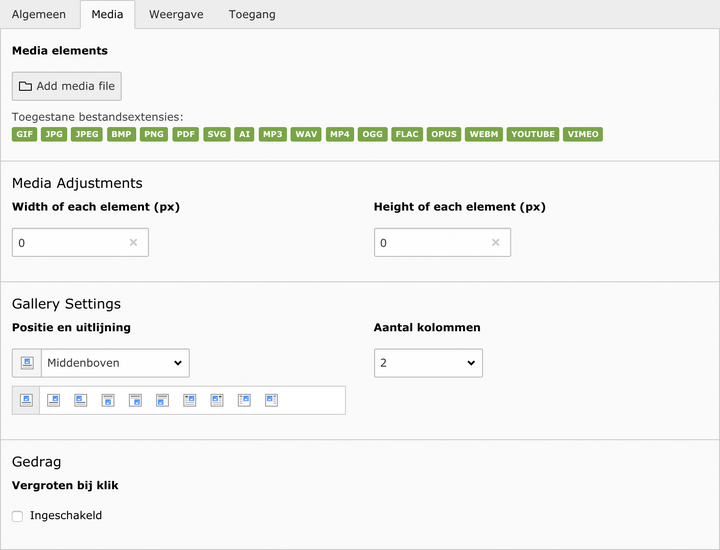Open the Positie en uitlijning dropdown
Image resolution: width=720 pixels, height=550 pixels.
pyautogui.click(x=114, y=363)
